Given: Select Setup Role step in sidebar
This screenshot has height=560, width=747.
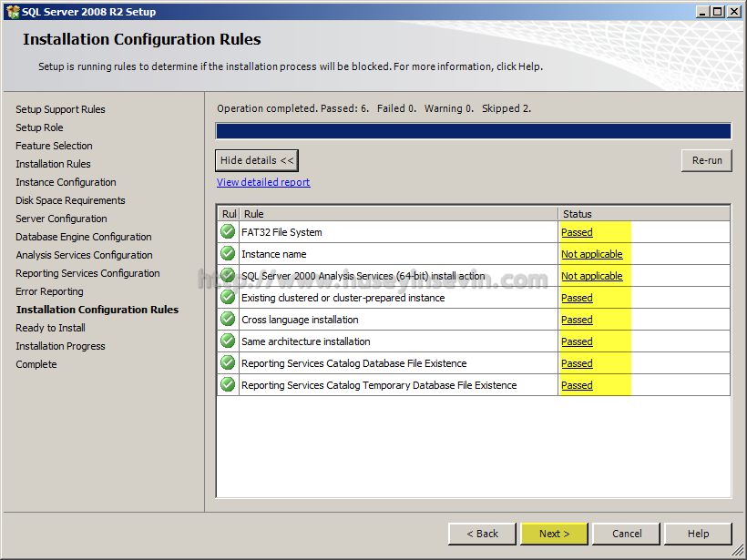Looking at the screenshot, I should pyautogui.click(x=39, y=127).
